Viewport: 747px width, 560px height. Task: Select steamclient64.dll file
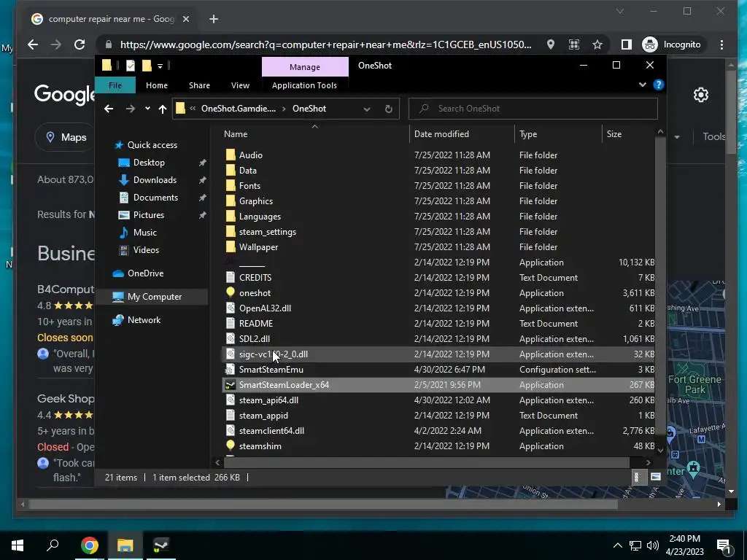pyautogui.click(x=271, y=430)
